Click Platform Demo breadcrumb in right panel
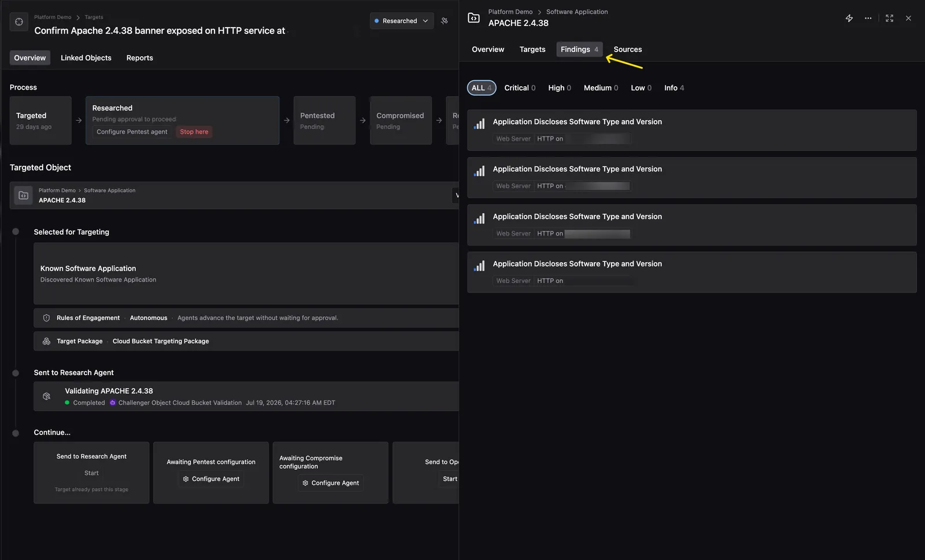This screenshot has width=925, height=560. 510,12
